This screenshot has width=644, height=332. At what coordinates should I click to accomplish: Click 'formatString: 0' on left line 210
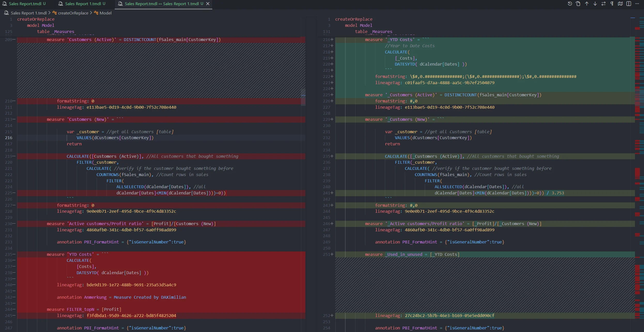click(75, 101)
